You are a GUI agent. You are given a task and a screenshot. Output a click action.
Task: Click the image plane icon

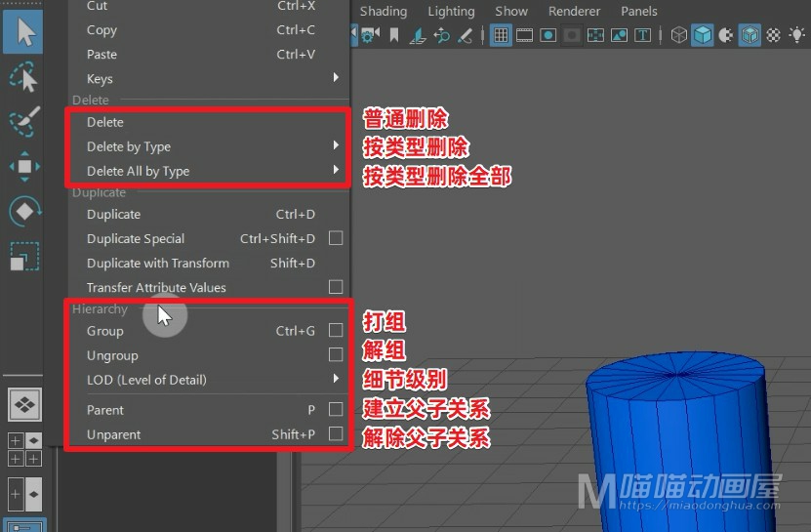coord(418,35)
